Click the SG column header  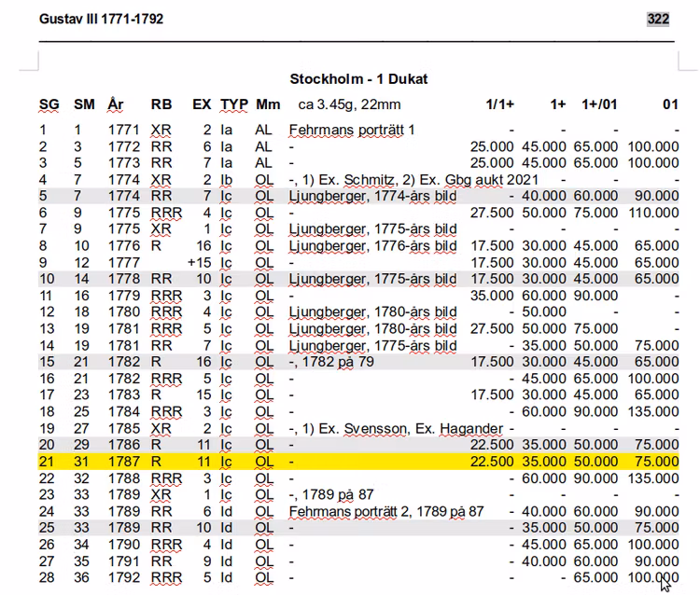coord(49,104)
